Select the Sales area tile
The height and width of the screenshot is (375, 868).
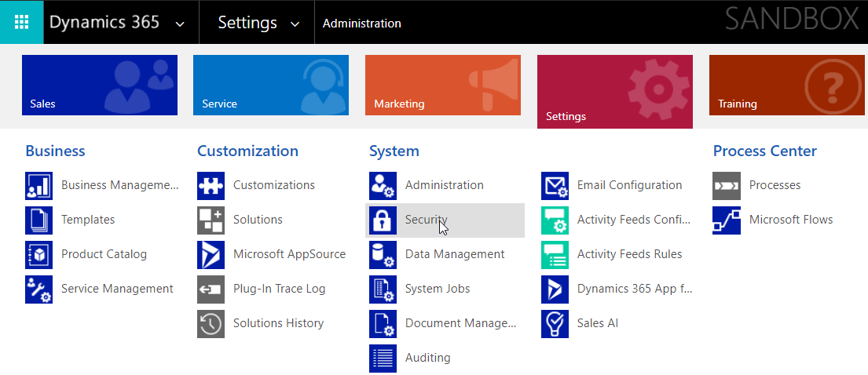(100, 86)
